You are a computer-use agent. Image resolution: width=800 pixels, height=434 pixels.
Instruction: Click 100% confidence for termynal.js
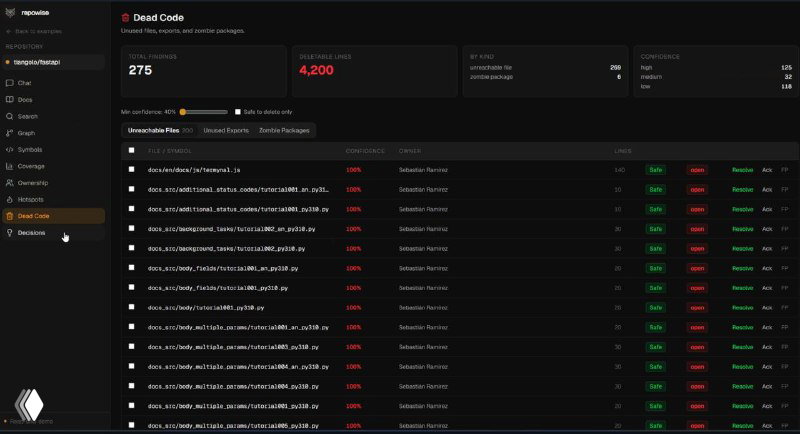353,170
